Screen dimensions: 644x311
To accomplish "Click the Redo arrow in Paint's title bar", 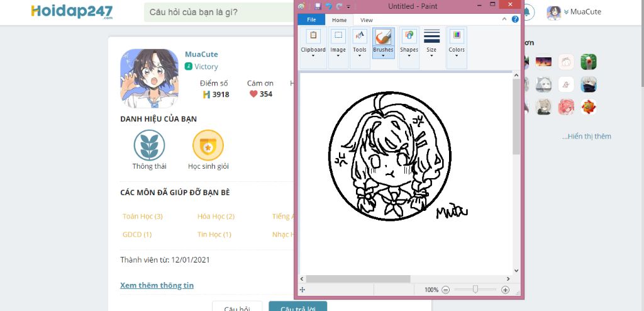I will coord(339,6).
